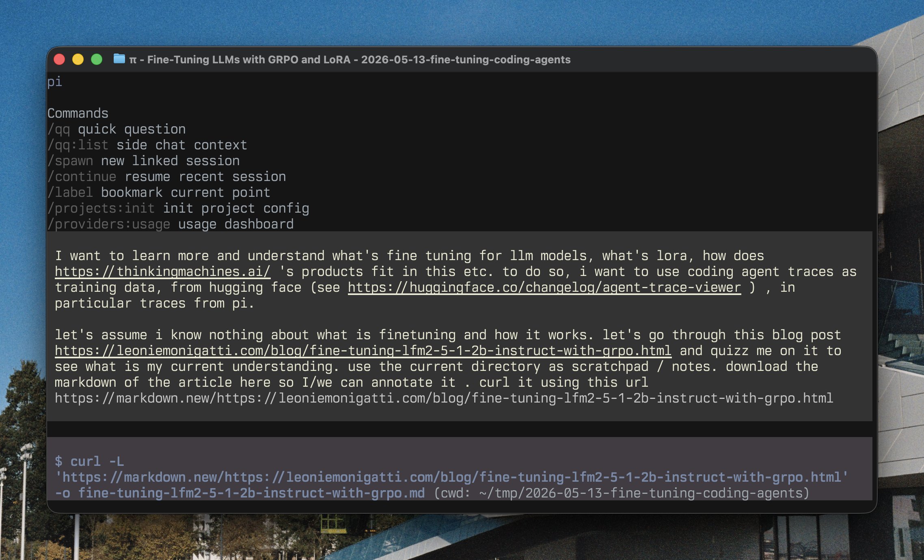Click the /label bookmark current point line
Image resolution: width=924 pixels, height=560 pixels.
(159, 192)
